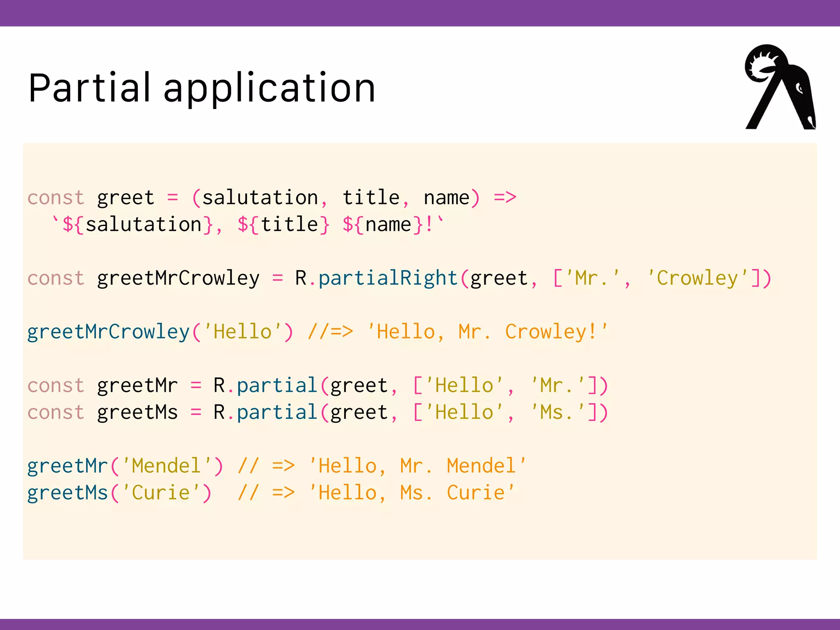Click the first 'const' keyword

(56, 198)
